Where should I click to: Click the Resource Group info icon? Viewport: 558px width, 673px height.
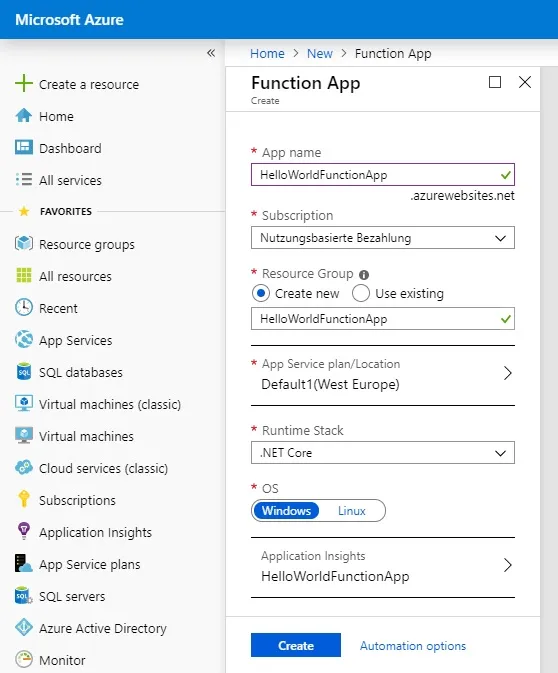pyautogui.click(x=364, y=275)
